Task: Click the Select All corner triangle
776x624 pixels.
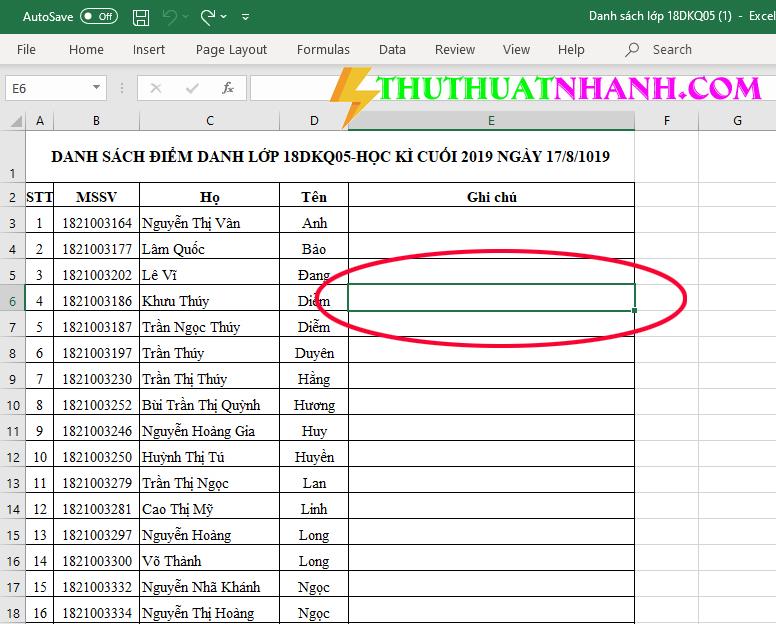Action: (x=16, y=121)
